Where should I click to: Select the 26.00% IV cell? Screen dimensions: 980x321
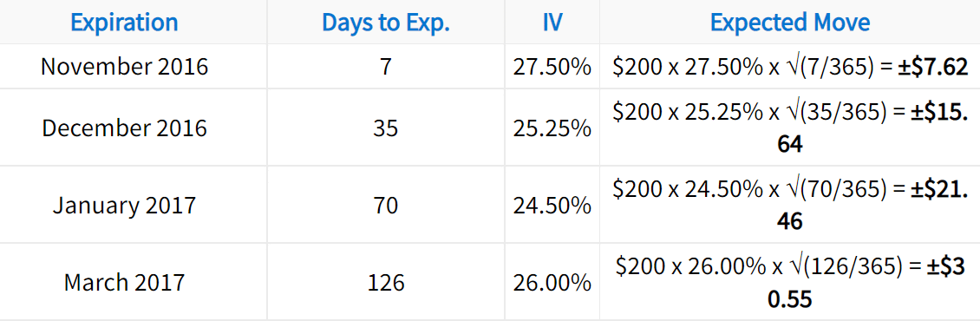click(x=552, y=282)
